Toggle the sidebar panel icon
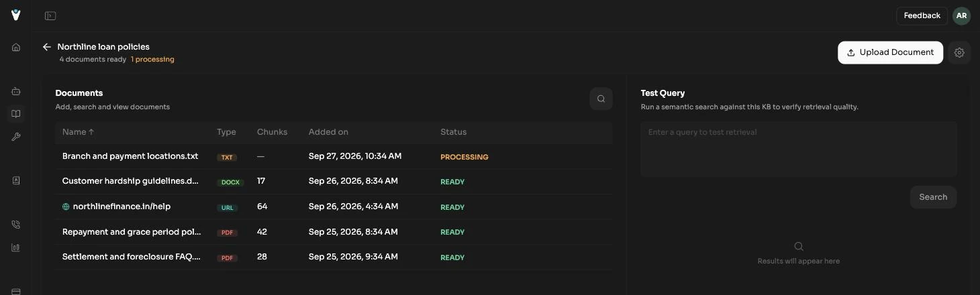This screenshot has width=980, height=295. (50, 15)
